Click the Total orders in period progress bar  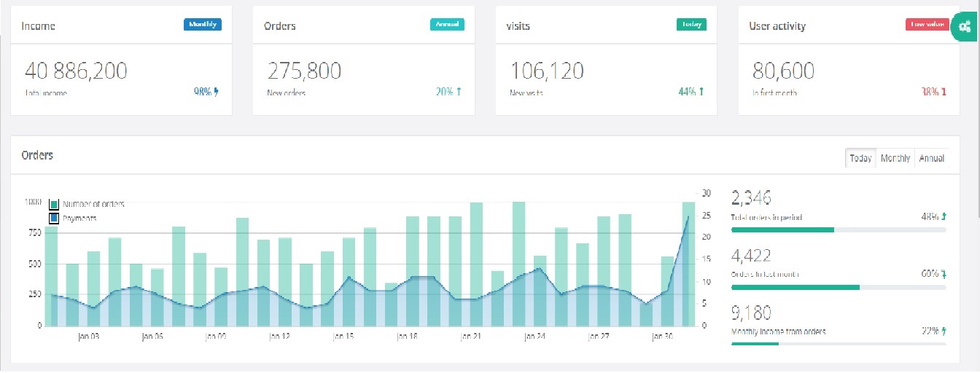[x=838, y=229]
